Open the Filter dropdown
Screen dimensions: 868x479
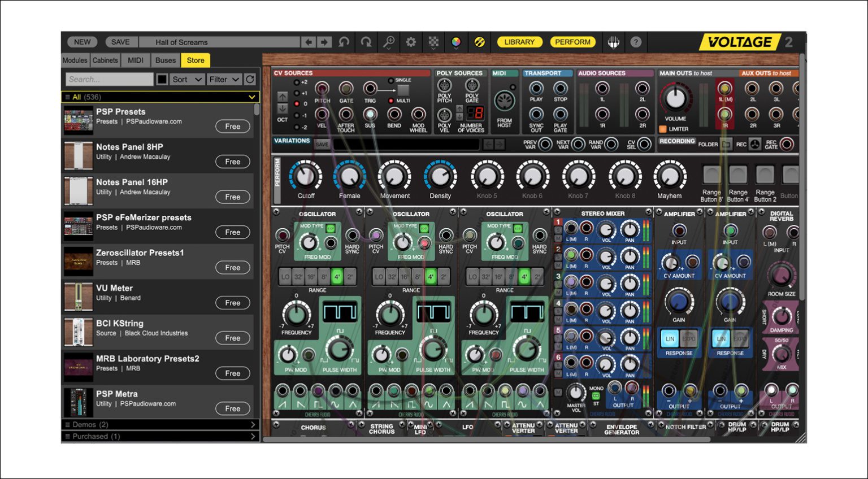pos(224,79)
